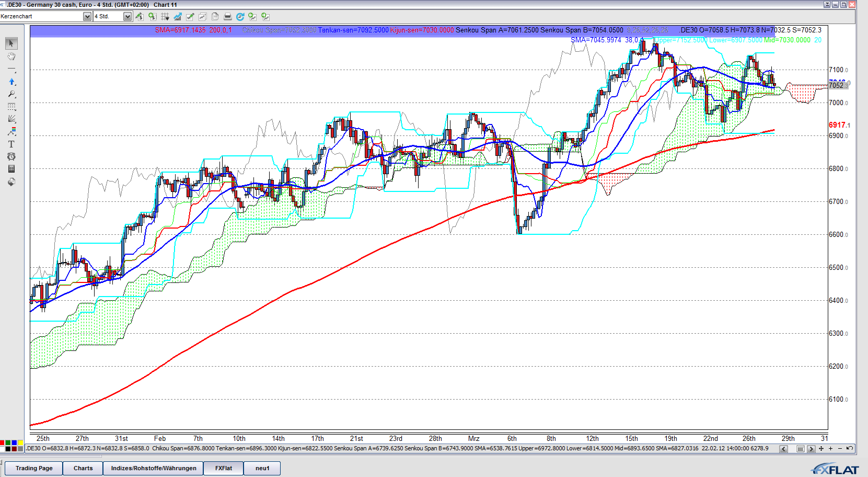Open the Kerzenchart chart type dropdown
Image resolution: width=868 pixels, height=477 pixels.
coord(87,17)
